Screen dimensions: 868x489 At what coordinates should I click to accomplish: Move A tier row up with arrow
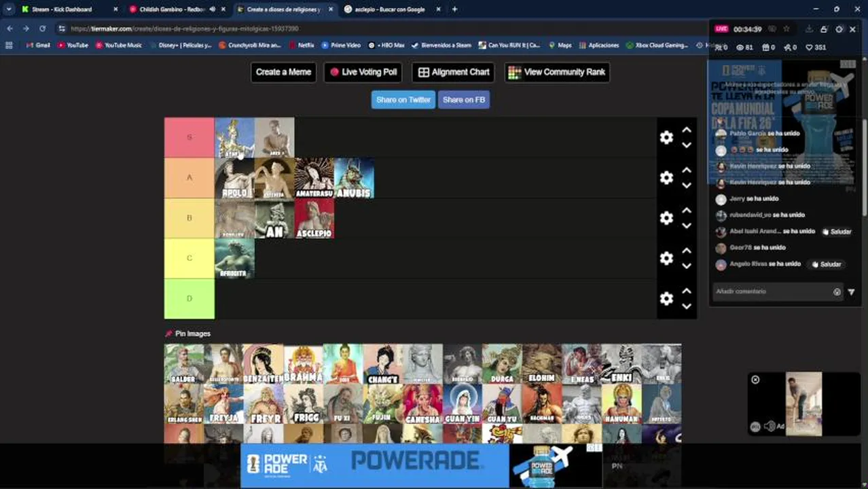[x=687, y=170]
